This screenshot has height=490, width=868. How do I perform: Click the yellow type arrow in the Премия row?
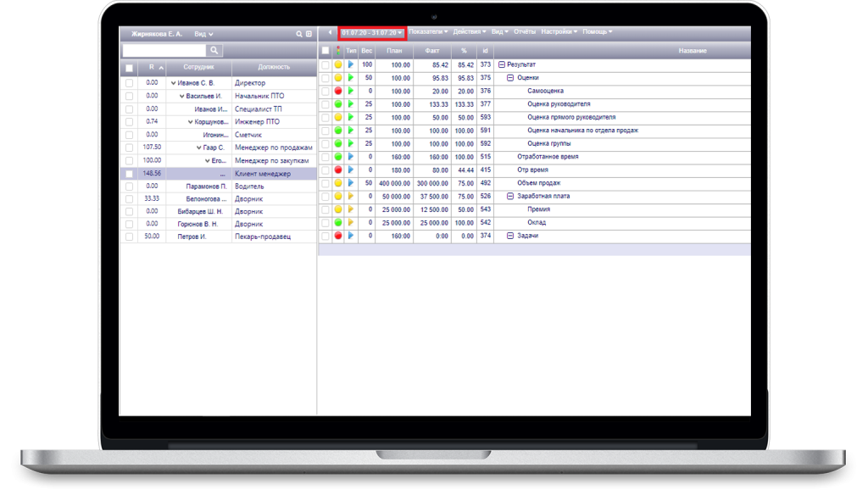tap(351, 209)
